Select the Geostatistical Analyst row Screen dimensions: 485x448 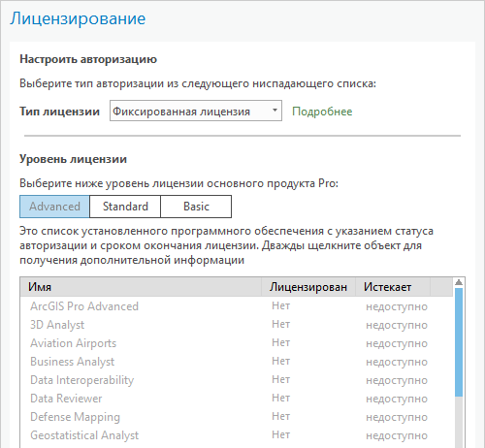pyautogui.click(x=237, y=435)
